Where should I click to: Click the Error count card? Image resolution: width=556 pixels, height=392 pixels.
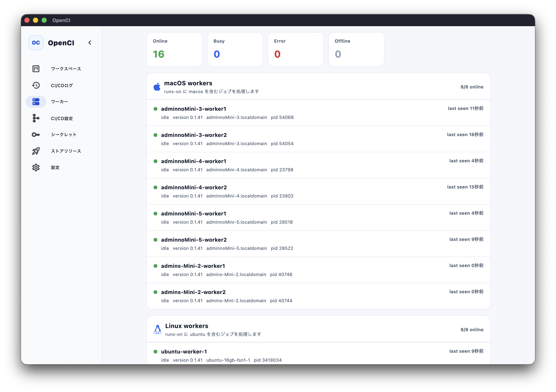(x=296, y=49)
